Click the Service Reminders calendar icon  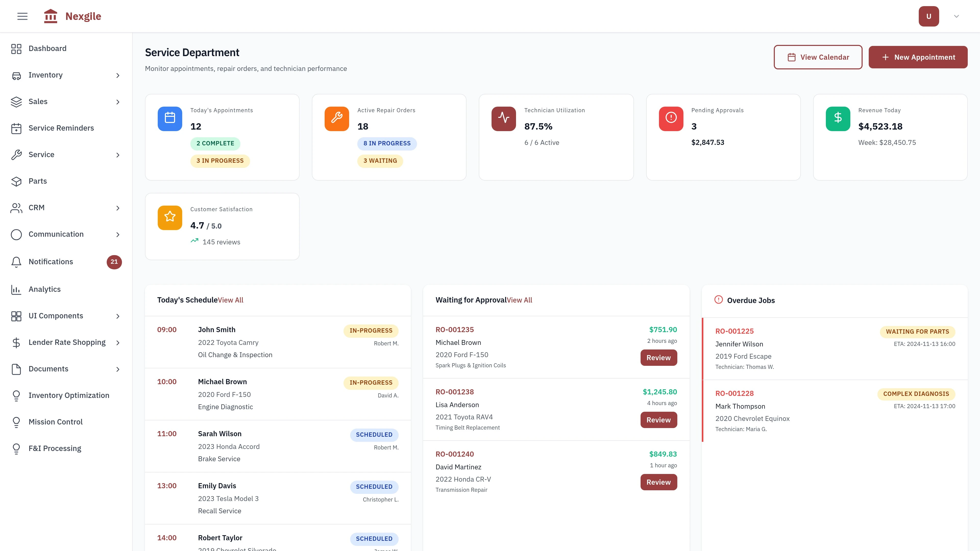pos(16,129)
